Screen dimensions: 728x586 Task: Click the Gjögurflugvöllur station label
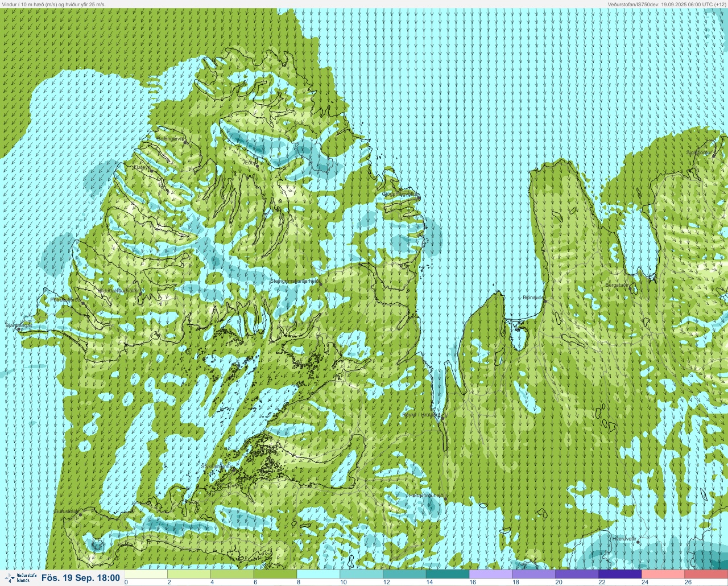click(400, 194)
